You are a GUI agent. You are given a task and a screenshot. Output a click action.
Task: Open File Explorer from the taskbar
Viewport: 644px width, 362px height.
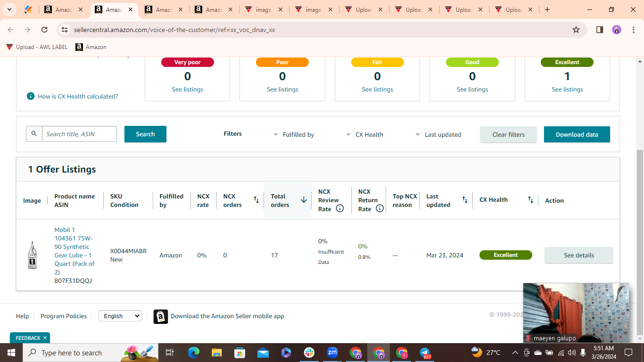point(216,353)
